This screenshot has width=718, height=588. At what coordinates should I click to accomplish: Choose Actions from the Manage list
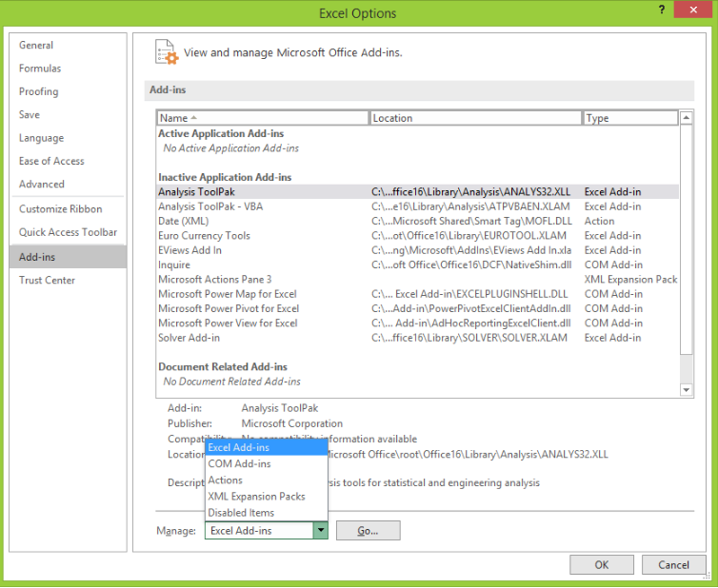tap(267, 480)
